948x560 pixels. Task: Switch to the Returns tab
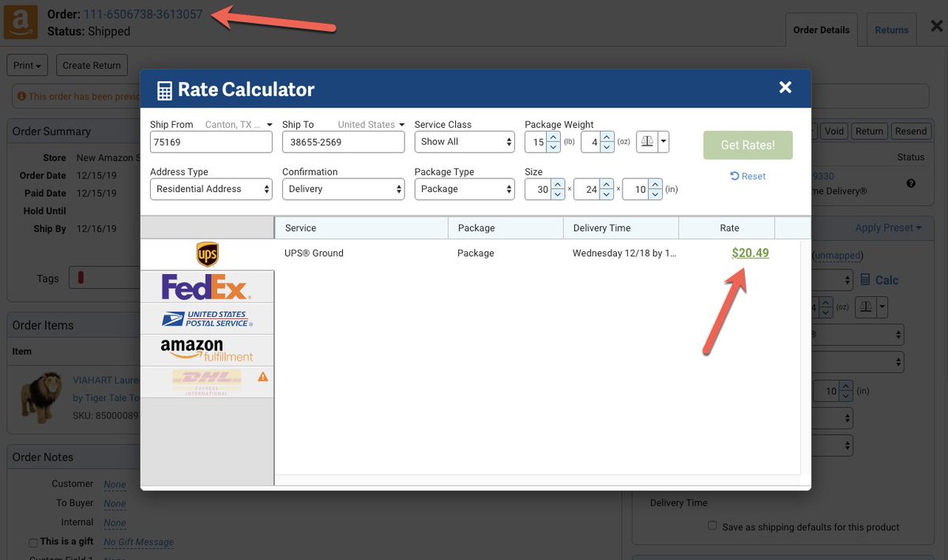891,30
